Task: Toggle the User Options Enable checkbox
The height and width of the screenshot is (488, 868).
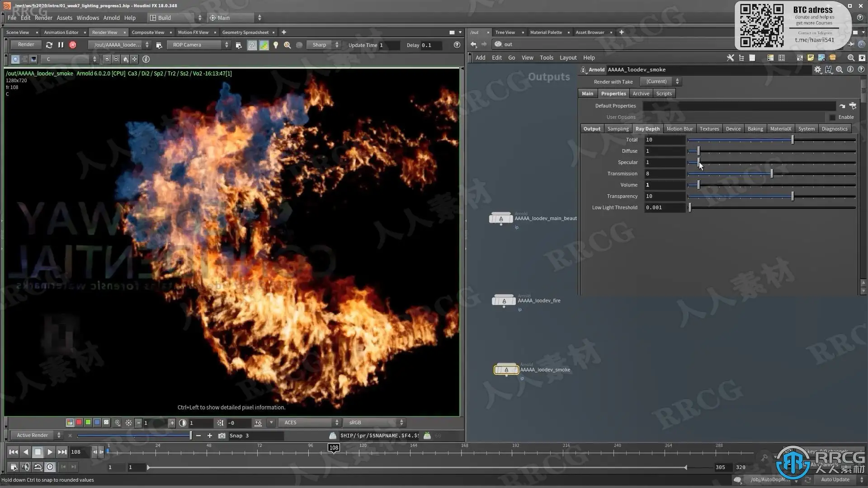Action: click(x=832, y=117)
